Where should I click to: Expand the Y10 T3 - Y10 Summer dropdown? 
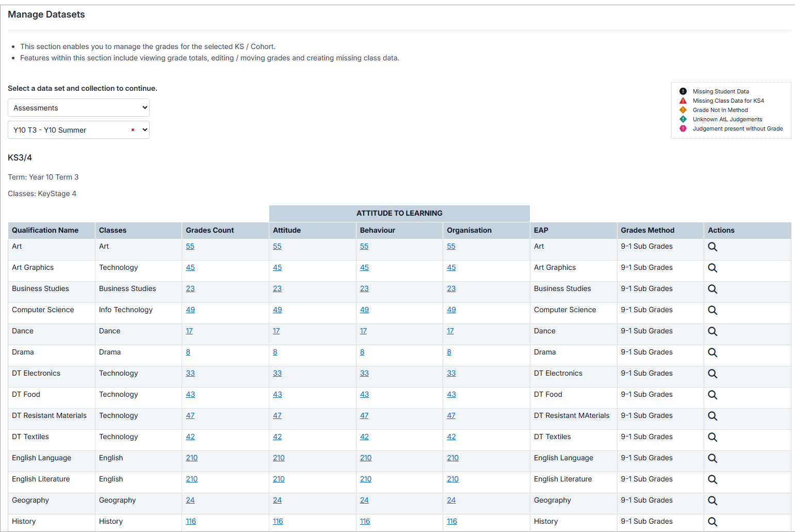click(78, 130)
